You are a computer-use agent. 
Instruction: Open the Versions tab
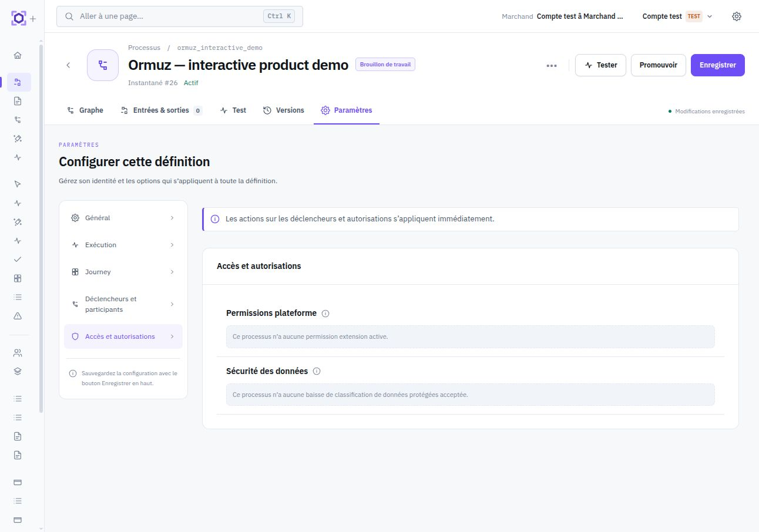point(284,110)
